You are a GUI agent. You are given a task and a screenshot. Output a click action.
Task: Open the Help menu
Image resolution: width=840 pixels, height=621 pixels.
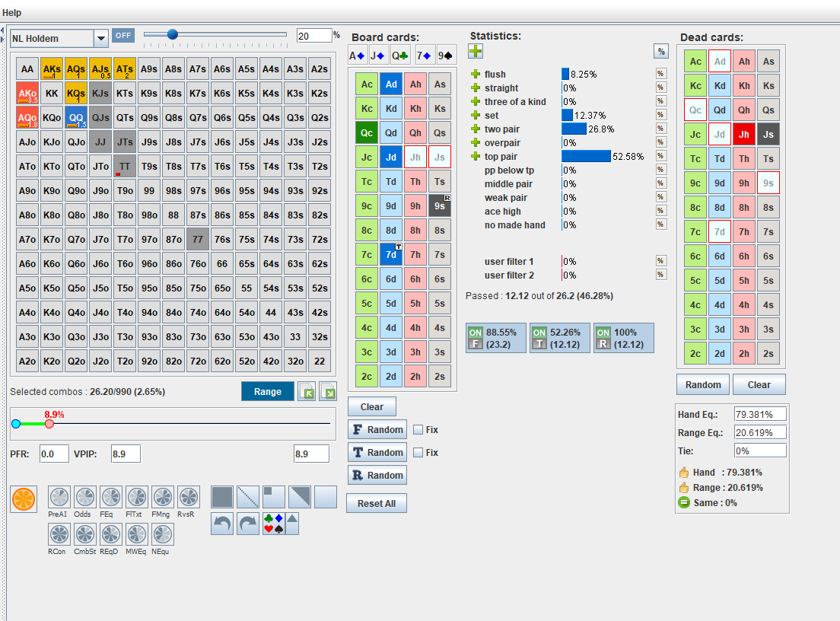pyautogui.click(x=12, y=13)
